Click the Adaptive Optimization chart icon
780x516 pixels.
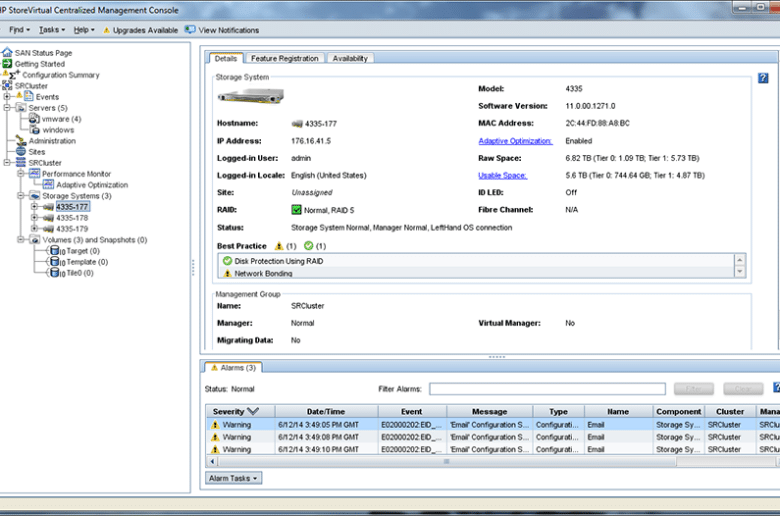click(48, 184)
